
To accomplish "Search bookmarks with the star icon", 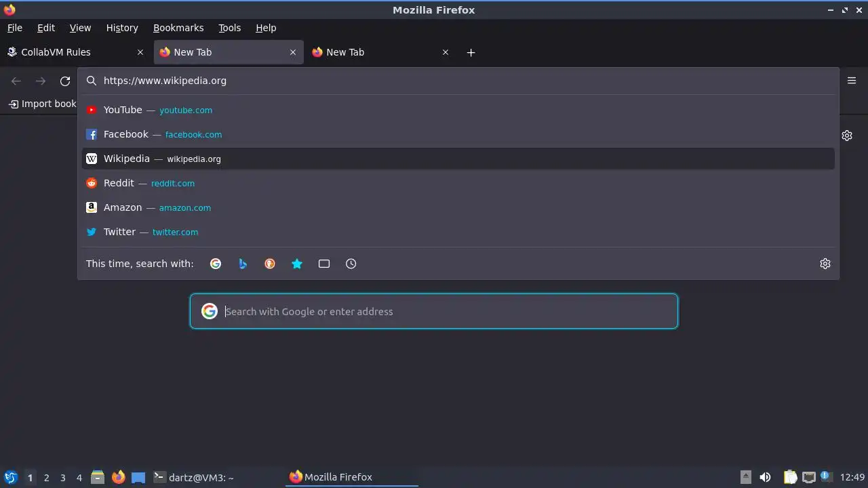I will click(297, 264).
